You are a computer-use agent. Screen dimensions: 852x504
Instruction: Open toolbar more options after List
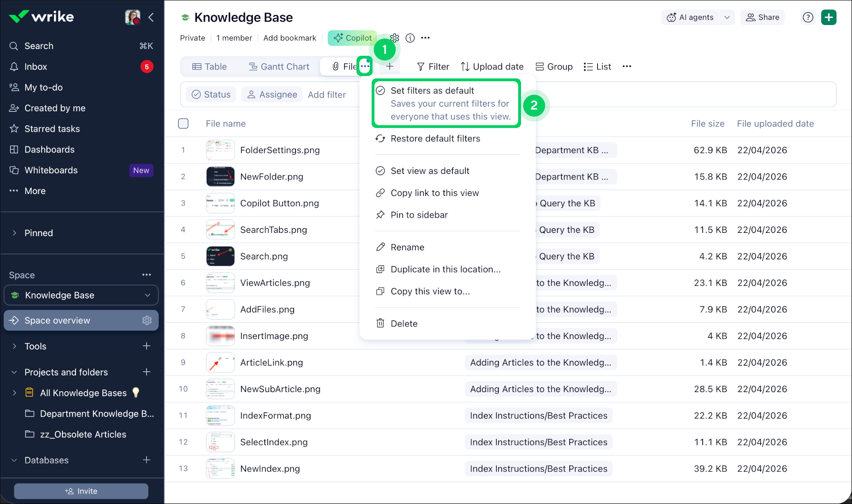click(x=627, y=67)
